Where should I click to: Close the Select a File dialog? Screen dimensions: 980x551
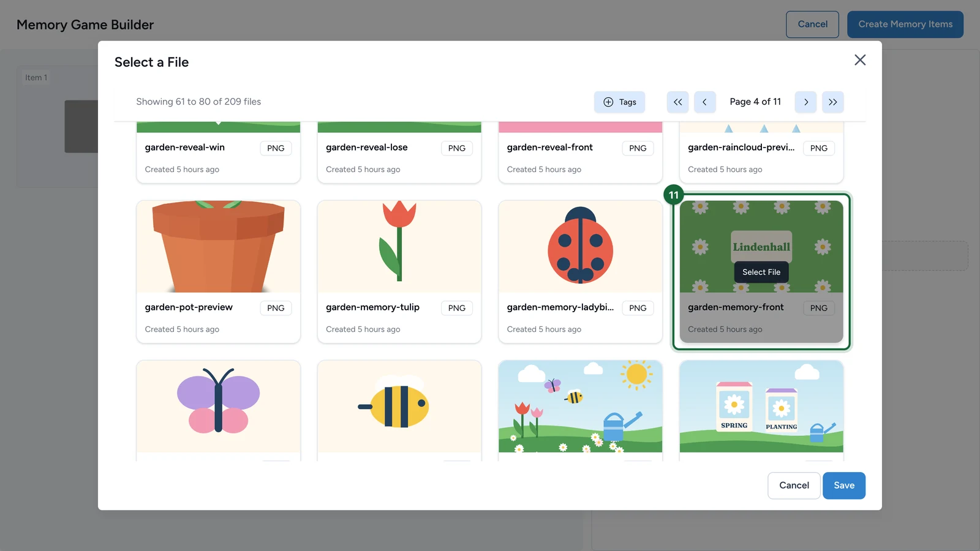coord(860,60)
